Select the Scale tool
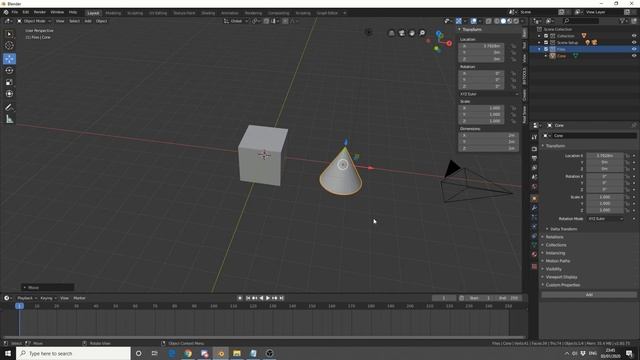640x360 pixels. 9,82
